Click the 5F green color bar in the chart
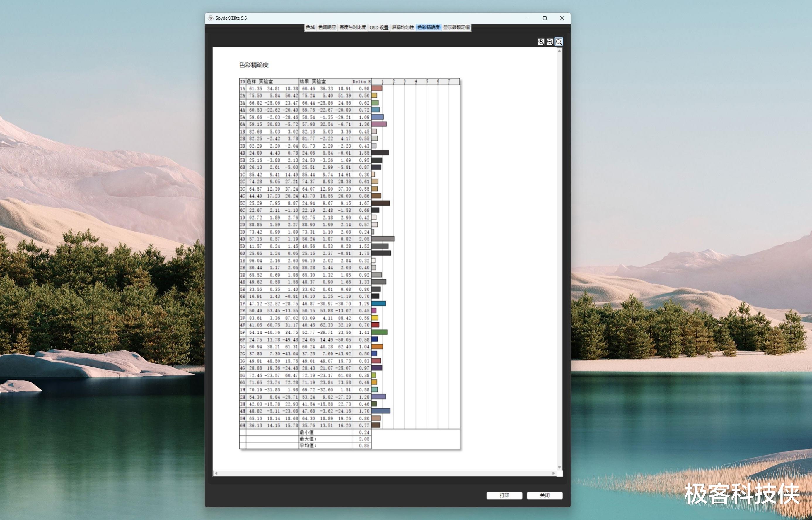812x520 pixels. click(379, 332)
